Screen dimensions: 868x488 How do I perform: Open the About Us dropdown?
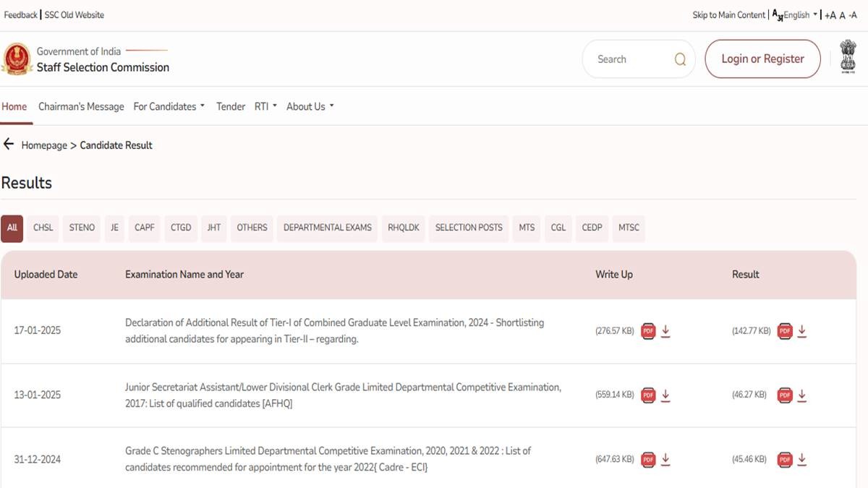pyautogui.click(x=310, y=106)
